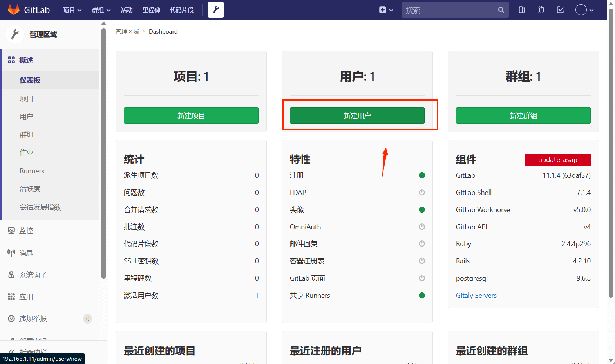The image size is (615, 364).
Task: Click the search magnifier icon
Action: pos(501,10)
